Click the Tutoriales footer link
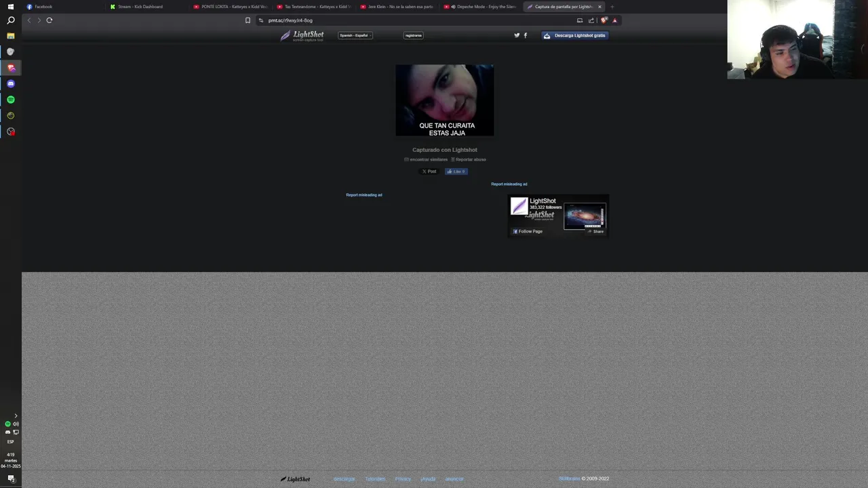The width and height of the screenshot is (868, 488). pyautogui.click(x=375, y=479)
